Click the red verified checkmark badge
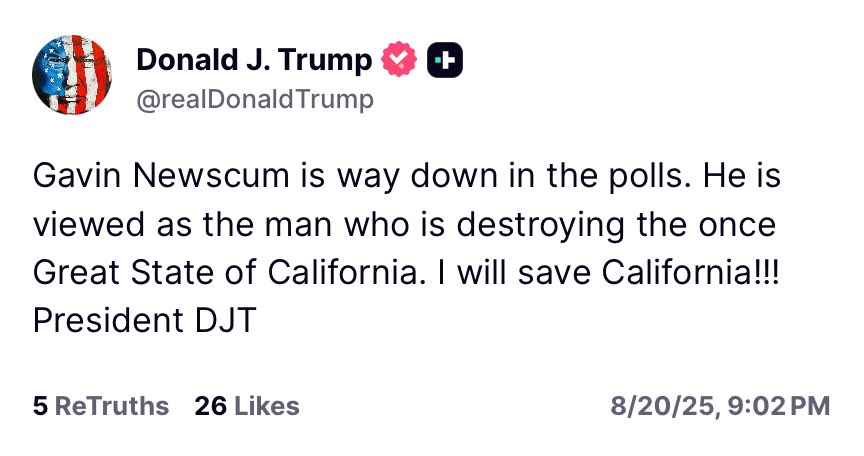 399,62
